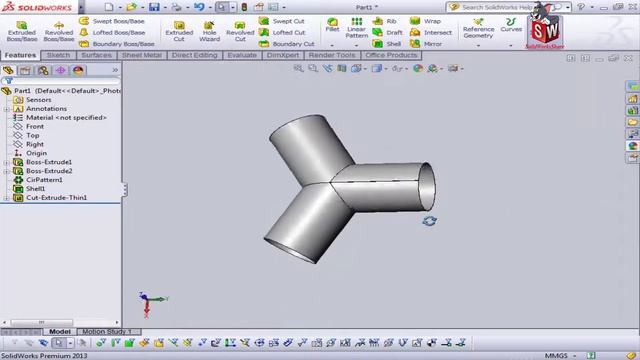Expand the Annotations folder

tap(6, 109)
